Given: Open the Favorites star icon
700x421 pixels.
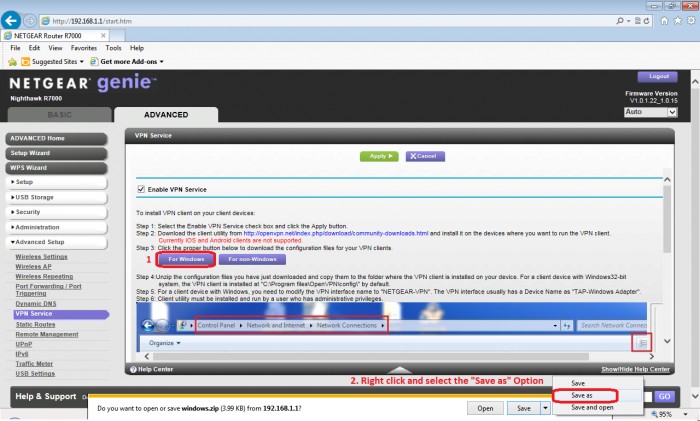Looking at the screenshot, I should pyautogui.click(x=678, y=21).
